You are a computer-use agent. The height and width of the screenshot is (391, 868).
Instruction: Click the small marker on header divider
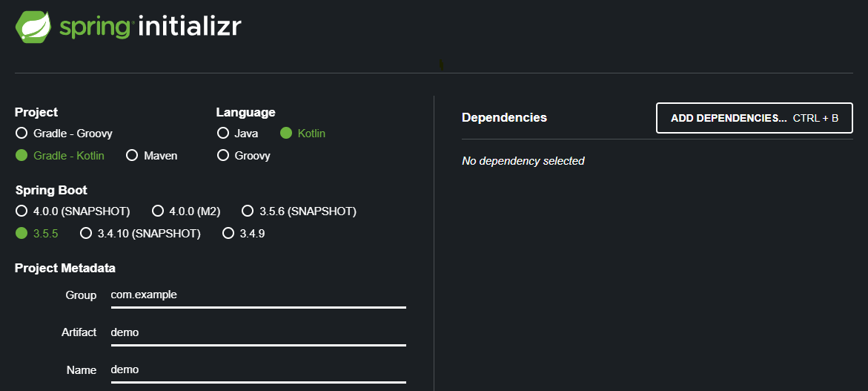tap(442, 65)
